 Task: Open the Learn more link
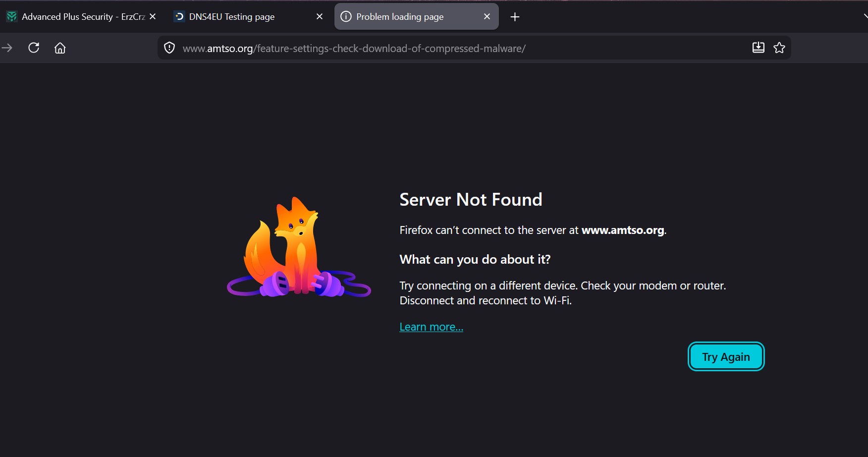pyautogui.click(x=431, y=327)
